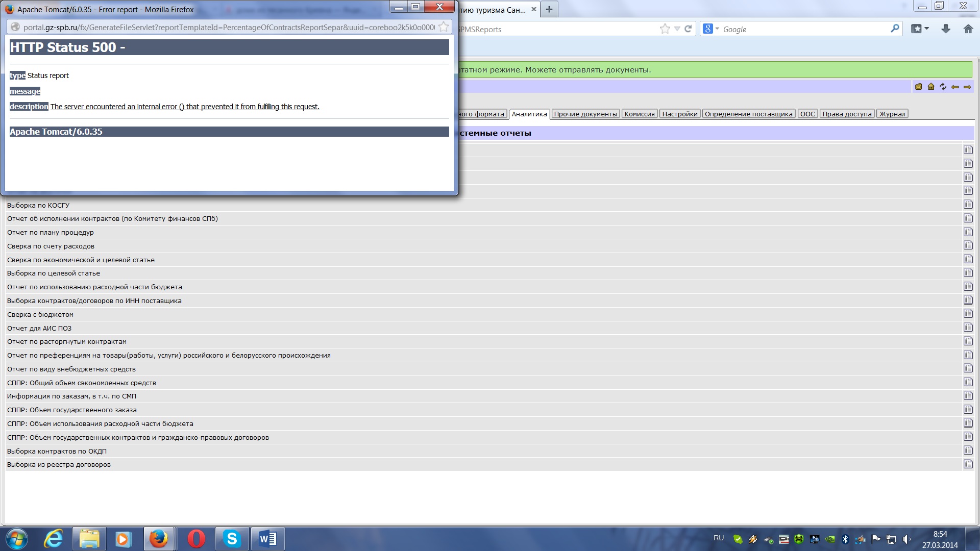Click Firefox home button icon

[x=968, y=29]
